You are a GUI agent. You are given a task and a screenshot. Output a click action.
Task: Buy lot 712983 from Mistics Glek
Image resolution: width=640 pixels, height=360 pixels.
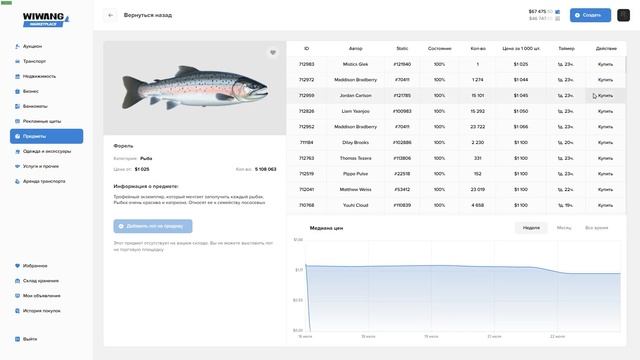tap(605, 64)
